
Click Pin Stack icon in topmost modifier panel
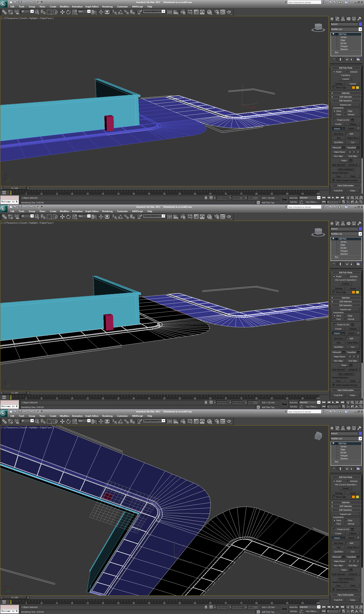334,59
